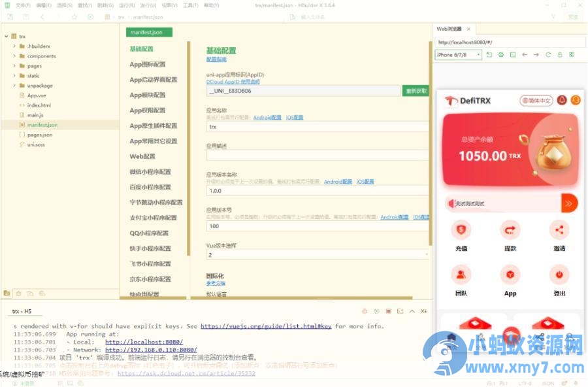588x387 pixels.
Task: Expand the static folder
Action: [14, 75]
